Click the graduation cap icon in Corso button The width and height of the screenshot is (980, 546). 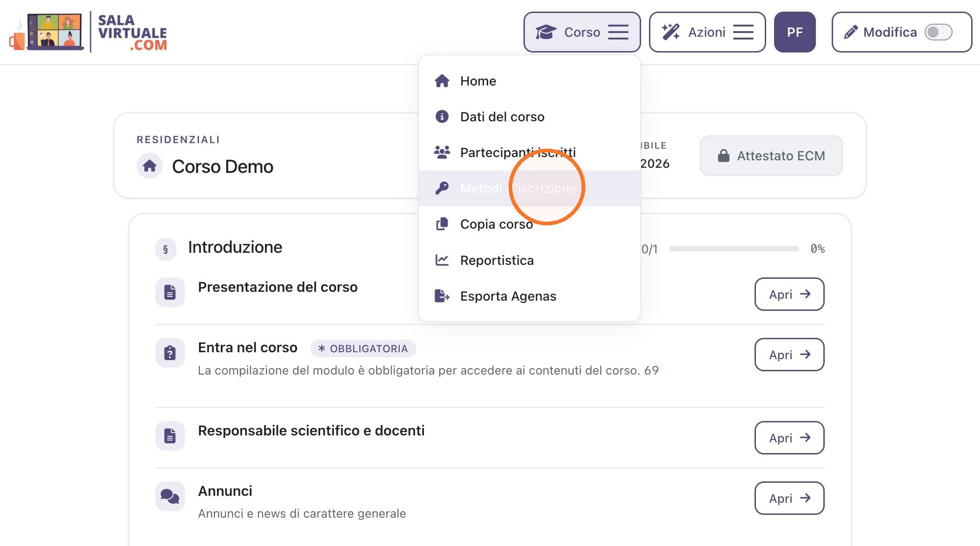pos(546,32)
